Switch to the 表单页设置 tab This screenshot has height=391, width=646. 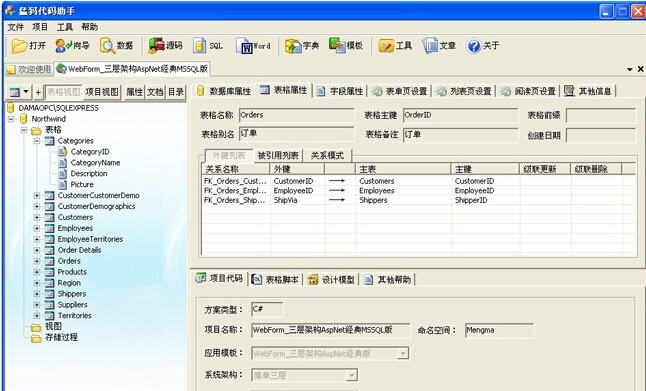(400, 91)
